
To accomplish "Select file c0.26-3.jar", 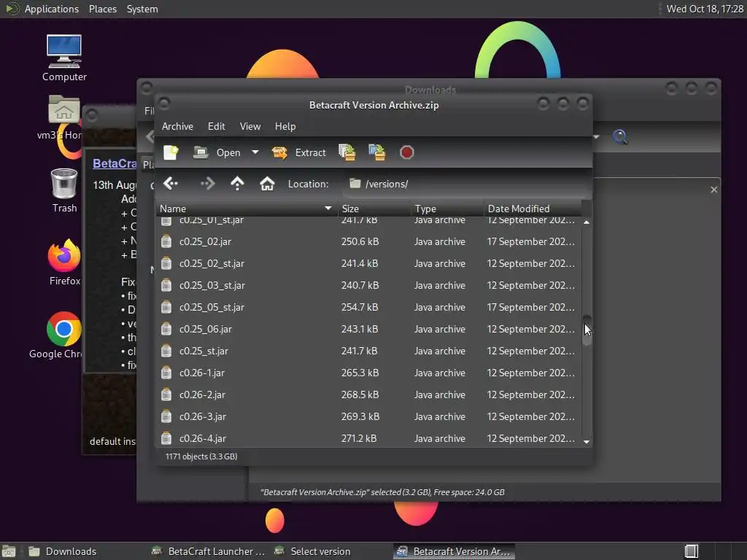I will point(368,416).
